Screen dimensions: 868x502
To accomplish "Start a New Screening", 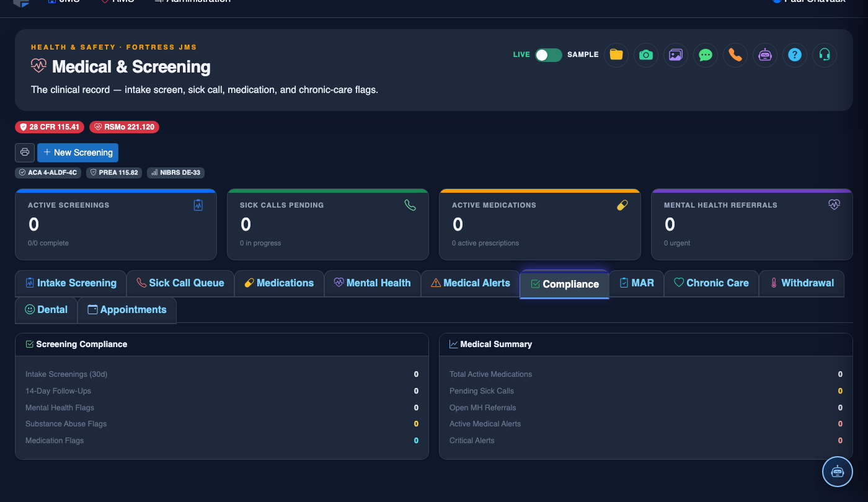I will [x=77, y=152].
